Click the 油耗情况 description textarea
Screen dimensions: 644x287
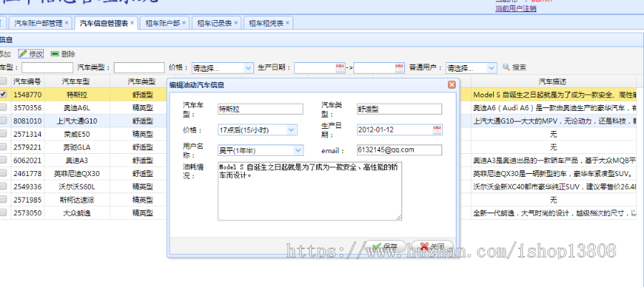point(310,191)
